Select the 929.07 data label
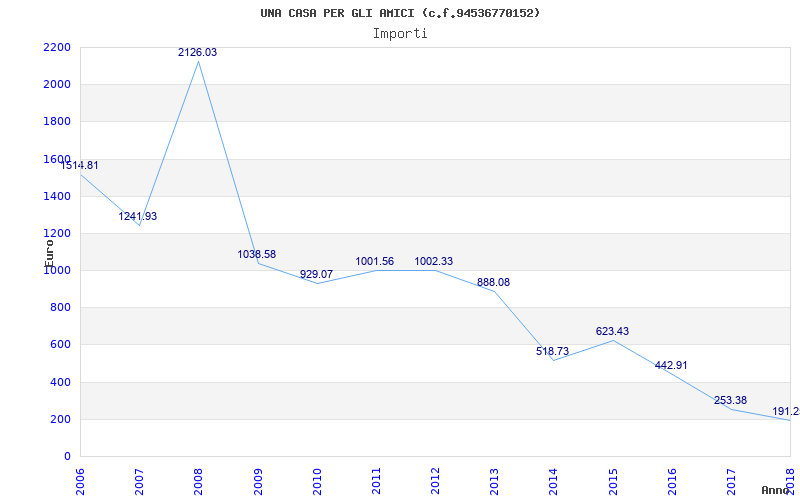800x500 pixels. pos(316,274)
